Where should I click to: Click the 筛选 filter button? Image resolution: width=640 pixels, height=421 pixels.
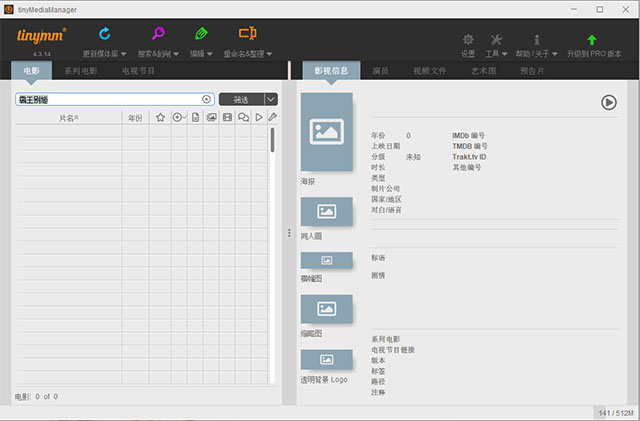(242, 99)
